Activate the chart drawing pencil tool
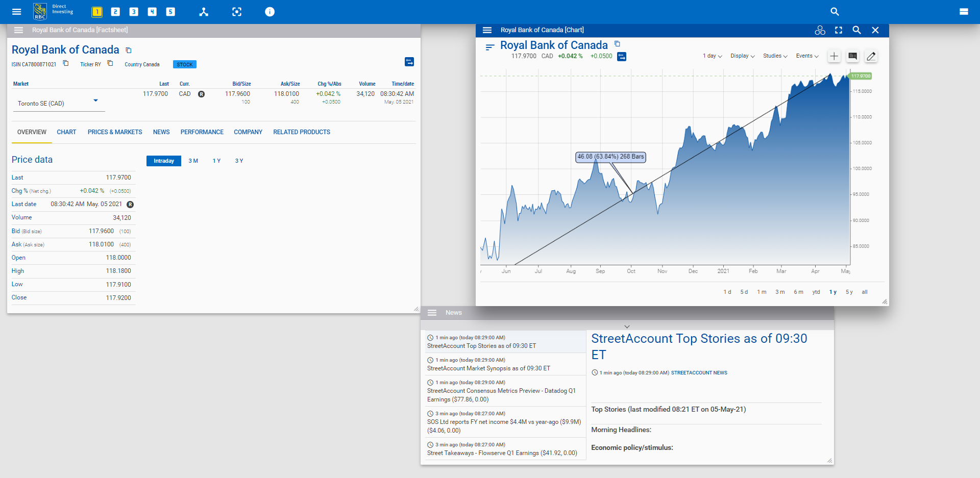The image size is (980, 478). pos(871,56)
